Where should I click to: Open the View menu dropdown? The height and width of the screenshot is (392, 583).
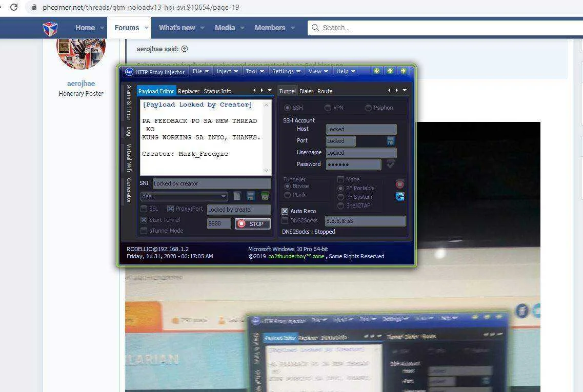point(318,71)
